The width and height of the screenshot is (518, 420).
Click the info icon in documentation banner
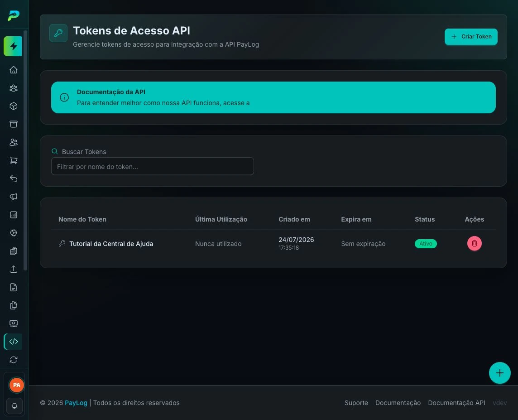pos(64,97)
